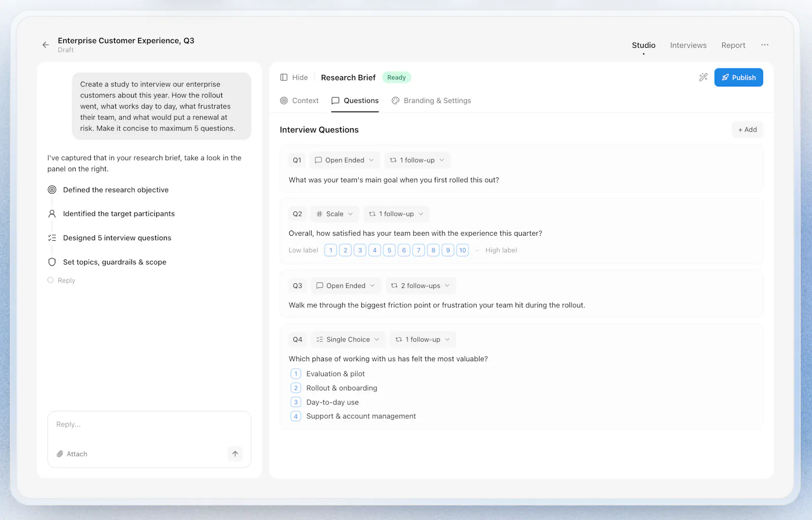Open Q3 Open Ended type dropdown
This screenshot has height=520, width=812.
[346, 285]
